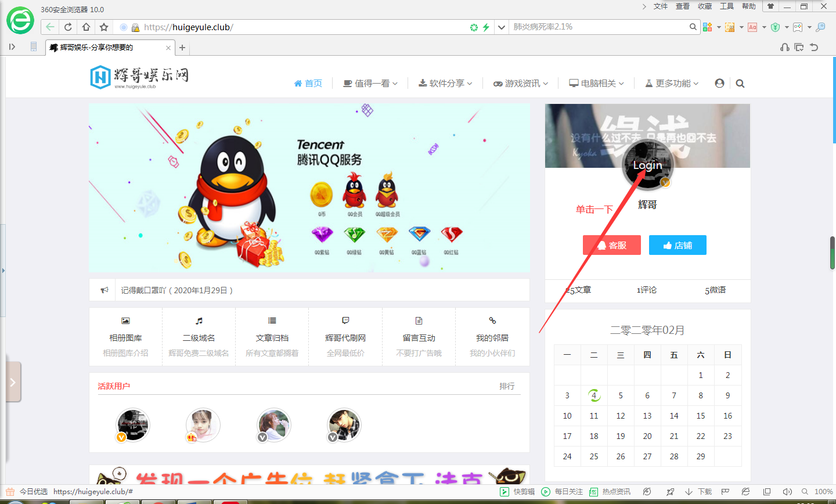Screen dimensions: 836x504
Task: Open 热点资讯 in status bar
Action: pos(610,492)
